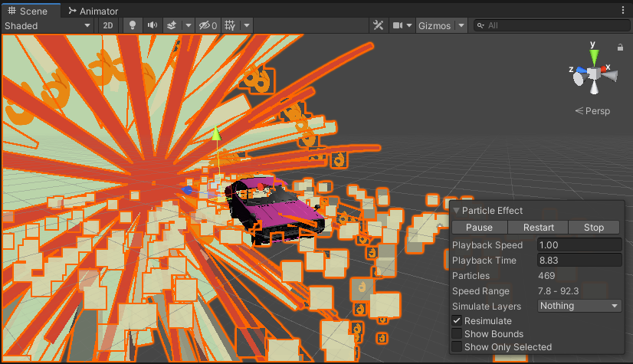This screenshot has width=633, height=364.
Task: Restart the particle effect
Action: 538,227
